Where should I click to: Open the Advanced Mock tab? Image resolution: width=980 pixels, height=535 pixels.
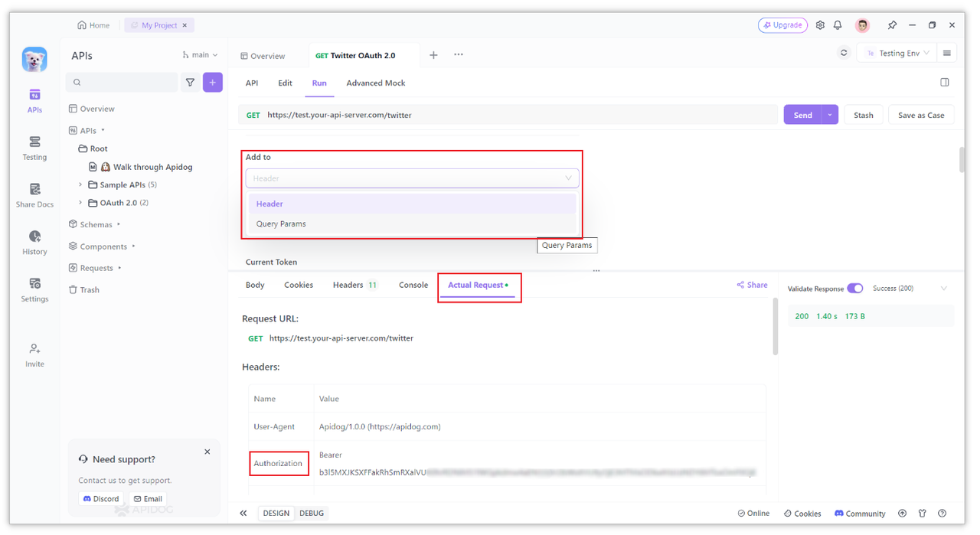pos(376,83)
